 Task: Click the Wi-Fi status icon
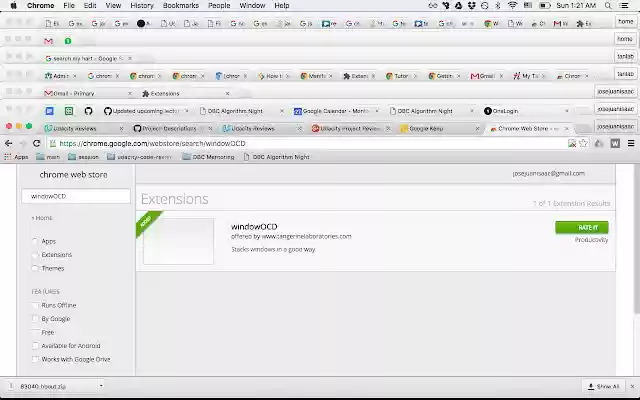513,5
